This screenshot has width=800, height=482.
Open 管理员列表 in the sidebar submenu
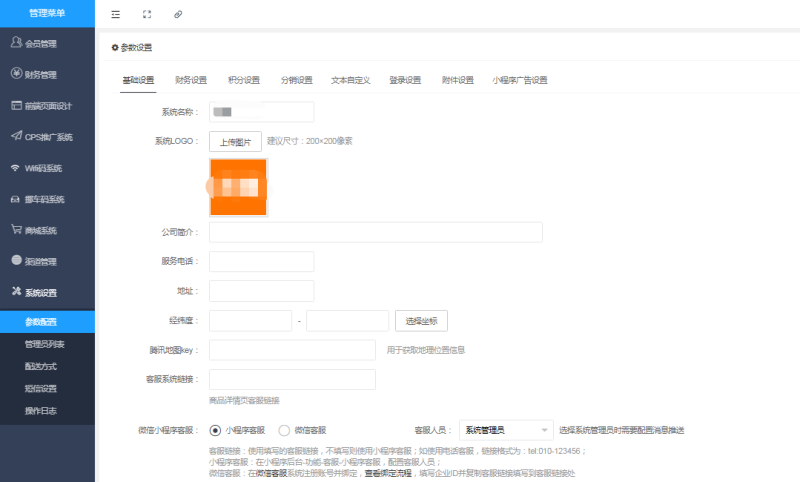click(x=47, y=344)
